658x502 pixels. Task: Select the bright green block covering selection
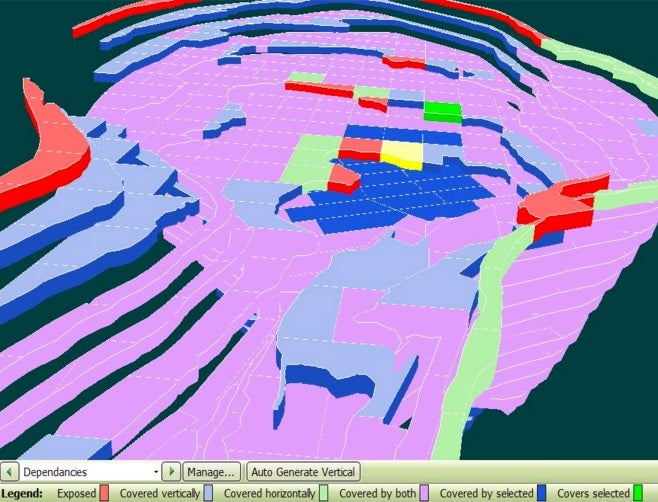[443, 112]
